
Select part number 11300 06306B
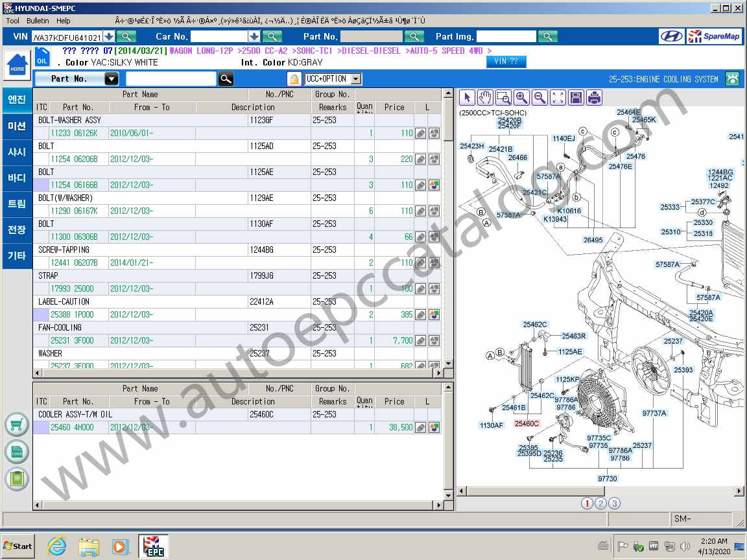point(75,237)
